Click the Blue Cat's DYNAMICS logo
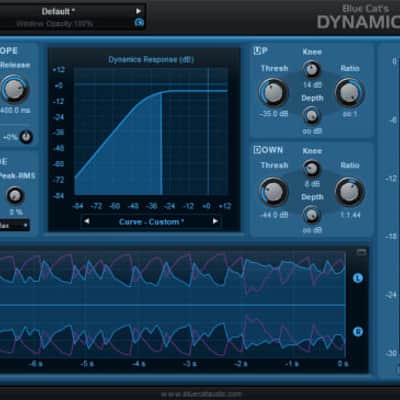The height and width of the screenshot is (400, 400). pos(358,17)
